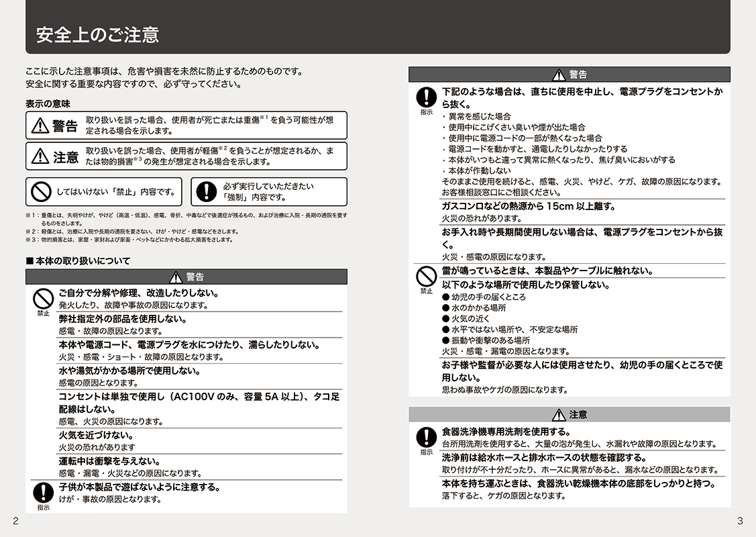Click the line 落下すると、ケガの原因になります。

coord(504,496)
